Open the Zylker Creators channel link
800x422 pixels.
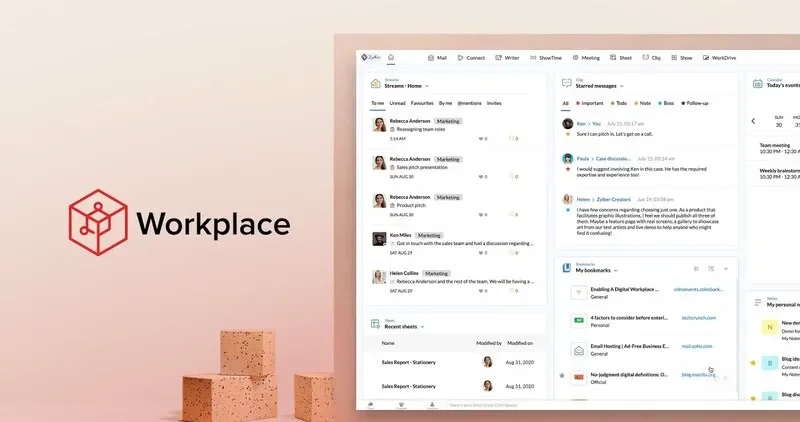click(x=613, y=200)
